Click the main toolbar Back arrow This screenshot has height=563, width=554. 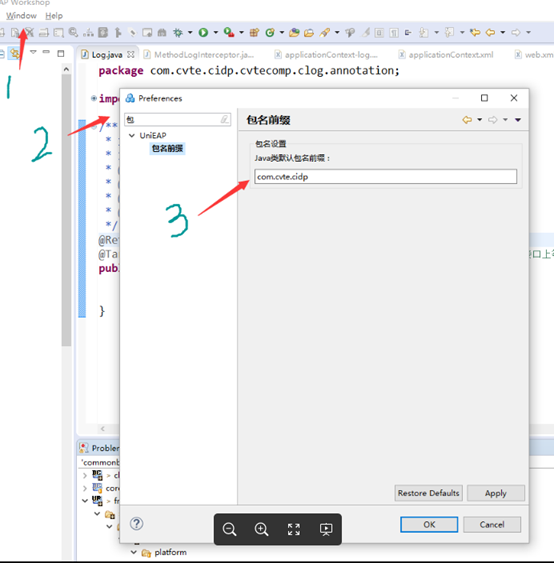pos(490,33)
